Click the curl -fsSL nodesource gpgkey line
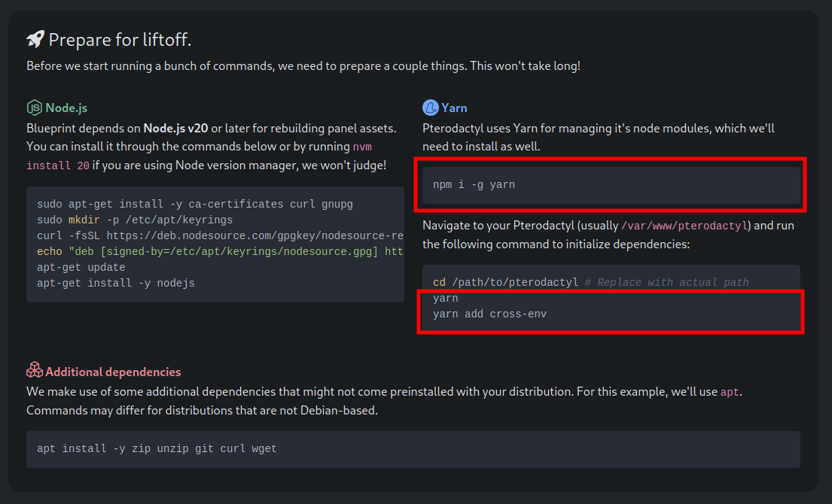The width and height of the screenshot is (832, 504). click(220, 236)
